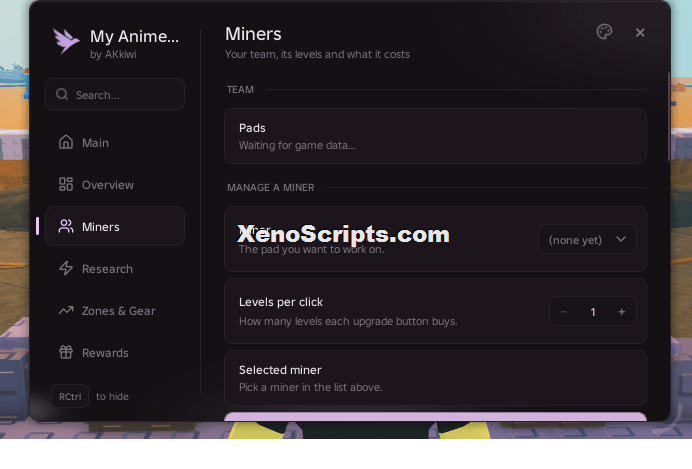Open the theme palette icon
This screenshot has width=692, height=469.
[x=604, y=32]
